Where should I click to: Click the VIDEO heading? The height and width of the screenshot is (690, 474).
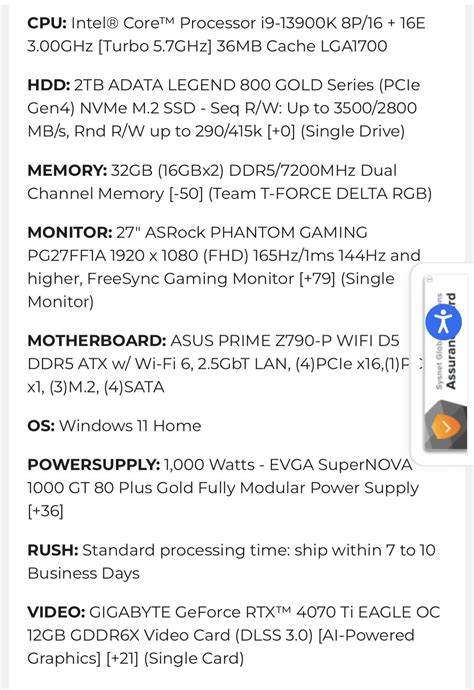[56, 612]
